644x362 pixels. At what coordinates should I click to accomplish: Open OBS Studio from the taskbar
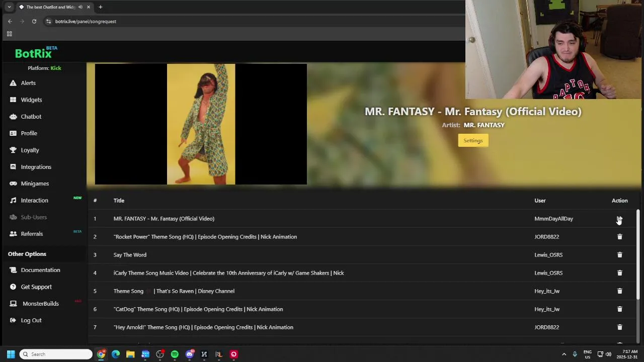tap(160, 354)
